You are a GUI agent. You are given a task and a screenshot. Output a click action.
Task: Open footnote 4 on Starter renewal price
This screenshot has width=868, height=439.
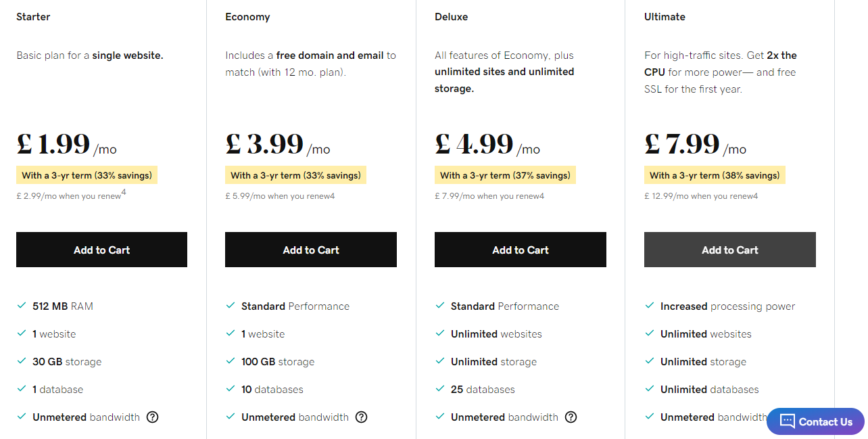(x=124, y=193)
